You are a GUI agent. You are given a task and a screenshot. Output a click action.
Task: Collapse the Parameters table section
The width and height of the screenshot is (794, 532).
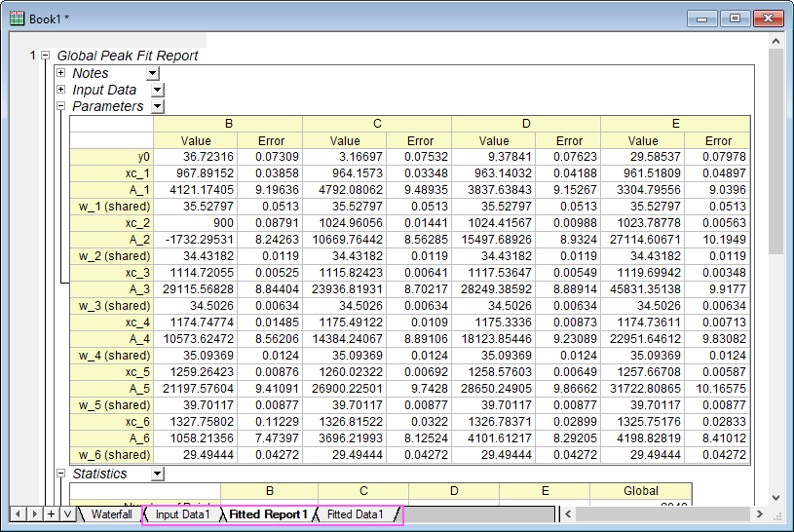click(61, 106)
